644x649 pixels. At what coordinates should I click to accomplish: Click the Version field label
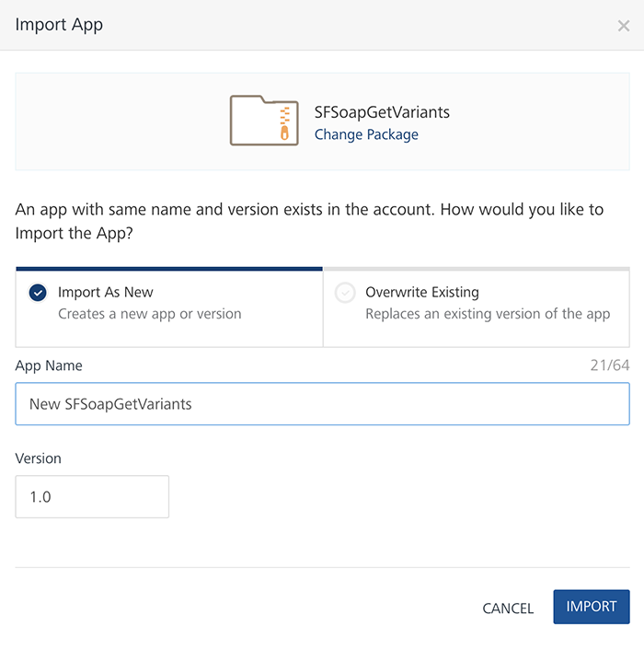click(39, 458)
